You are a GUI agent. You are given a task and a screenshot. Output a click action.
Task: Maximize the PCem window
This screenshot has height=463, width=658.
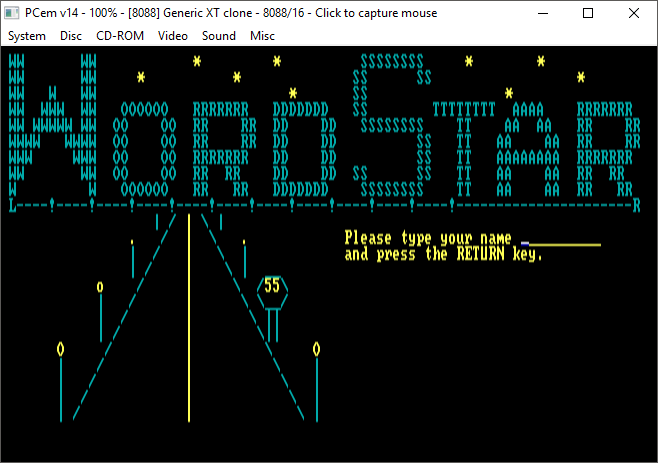pyautogui.click(x=588, y=13)
